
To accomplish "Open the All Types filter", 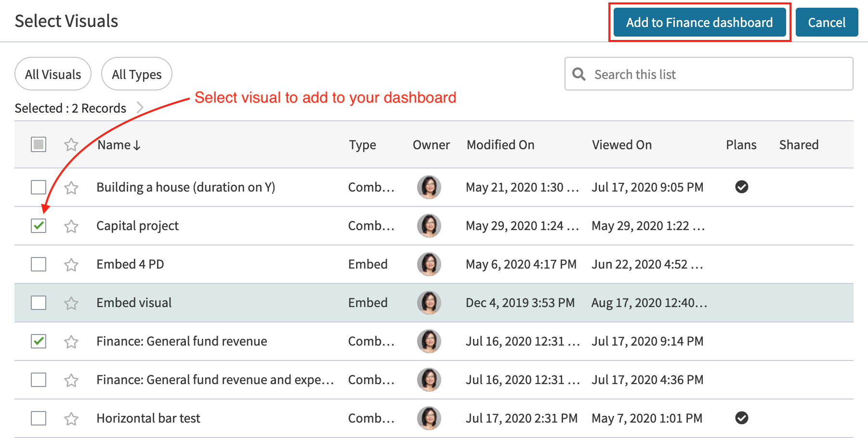I will point(137,74).
